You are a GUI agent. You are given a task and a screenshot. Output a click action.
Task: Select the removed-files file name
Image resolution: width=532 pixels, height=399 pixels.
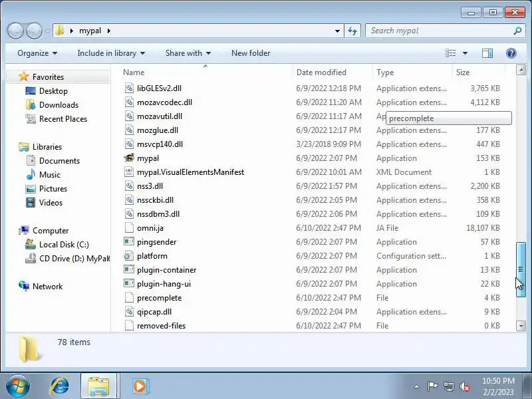[x=161, y=326]
